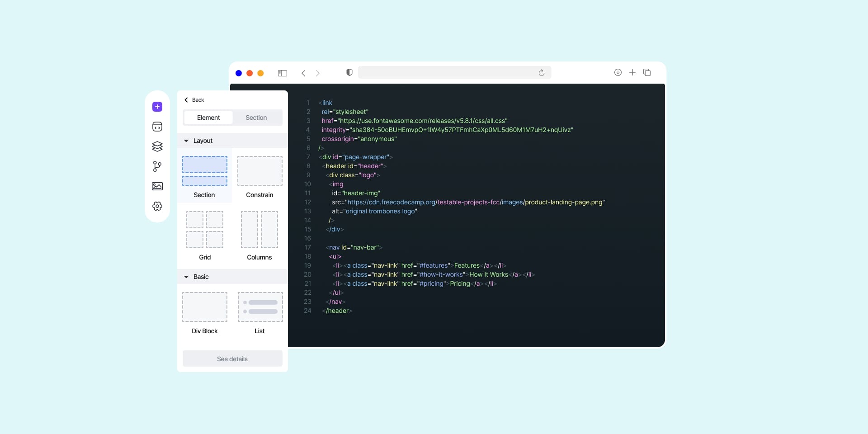
Task: Click the purple add element icon
Action: pos(157,107)
